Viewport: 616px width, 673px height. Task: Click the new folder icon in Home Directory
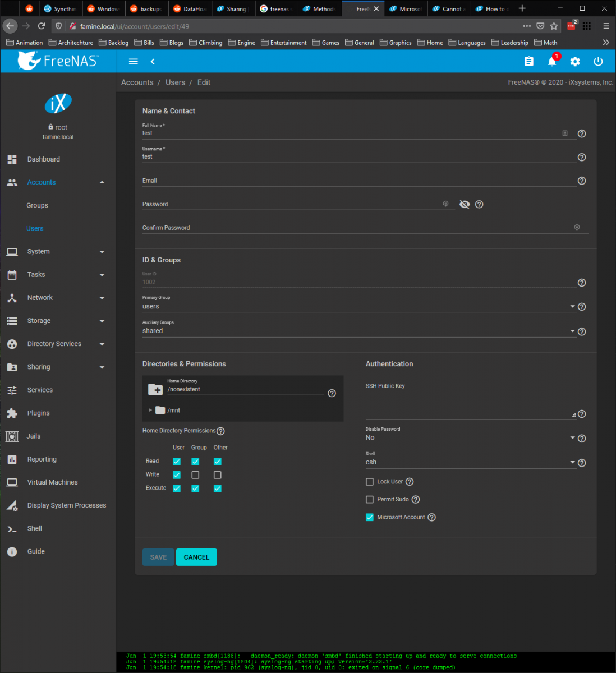(x=155, y=389)
